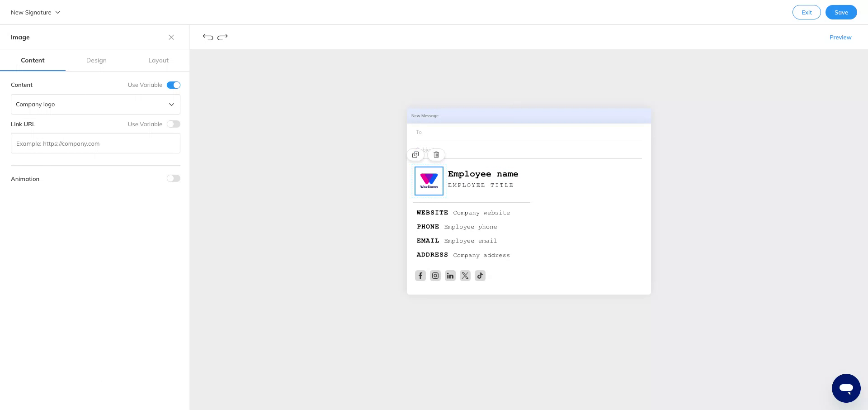Disable Use Variable for Content
Viewport: 868px width, 410px height.
coord(173,85)
